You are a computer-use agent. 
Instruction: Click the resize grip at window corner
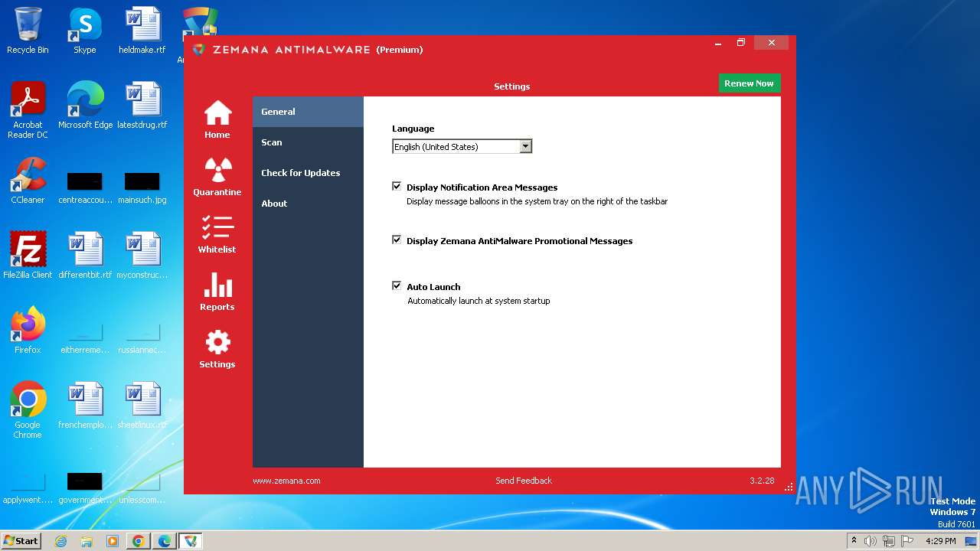pyautogui.click(x=789, y=487)
